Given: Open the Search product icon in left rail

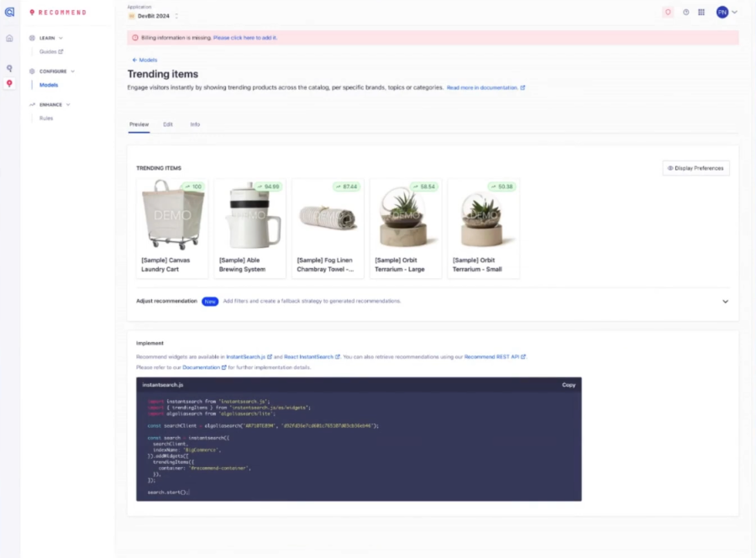Looking at the screenshot, I should click(x=9, y=68).
